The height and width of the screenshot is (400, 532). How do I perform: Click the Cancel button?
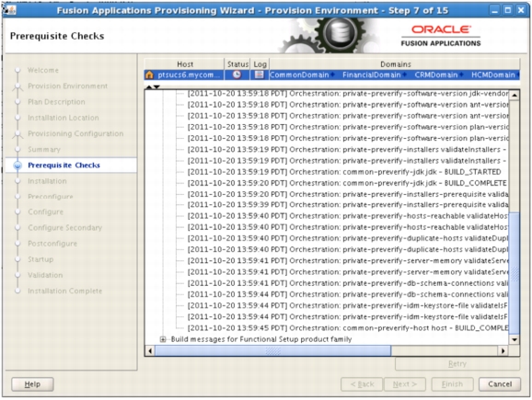tap(500, 384)
